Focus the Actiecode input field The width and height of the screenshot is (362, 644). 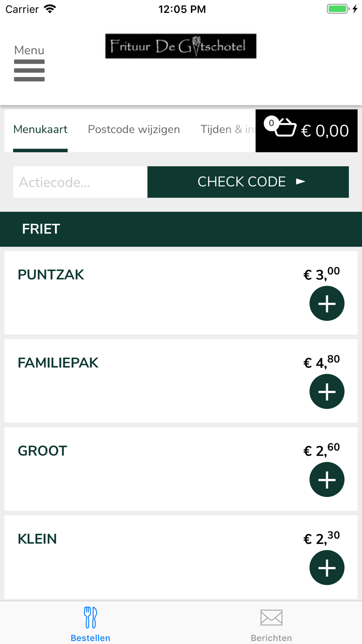[x=80, y=182]
